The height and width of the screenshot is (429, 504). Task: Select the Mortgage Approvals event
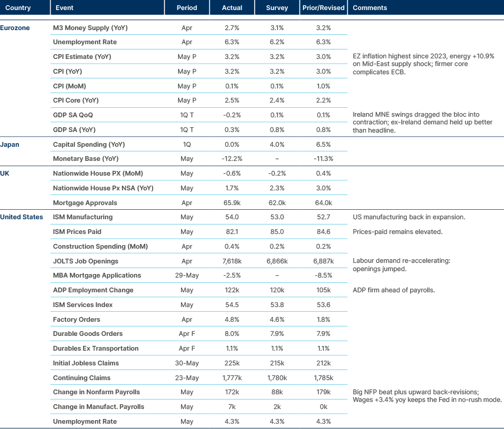pyautogui.click(x=85, y=203)
